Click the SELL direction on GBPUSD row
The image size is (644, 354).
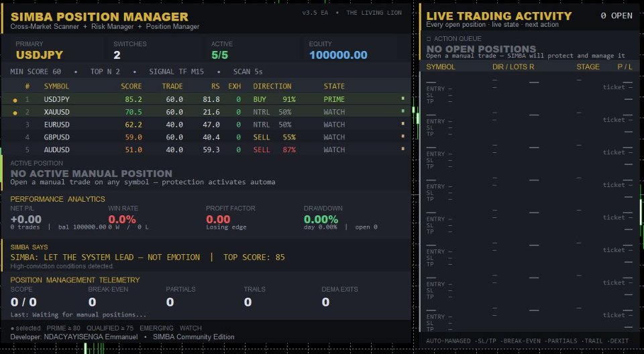262,137
